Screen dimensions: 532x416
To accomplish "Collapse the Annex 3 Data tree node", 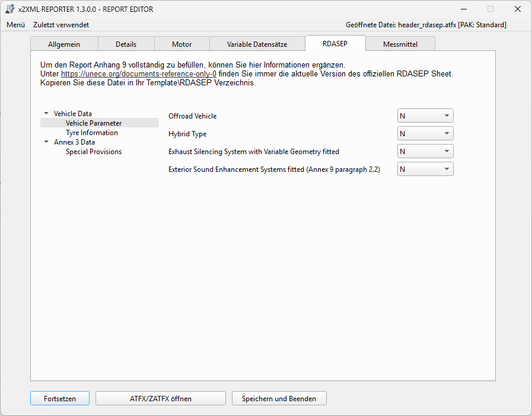I will [x=47, y=142].
